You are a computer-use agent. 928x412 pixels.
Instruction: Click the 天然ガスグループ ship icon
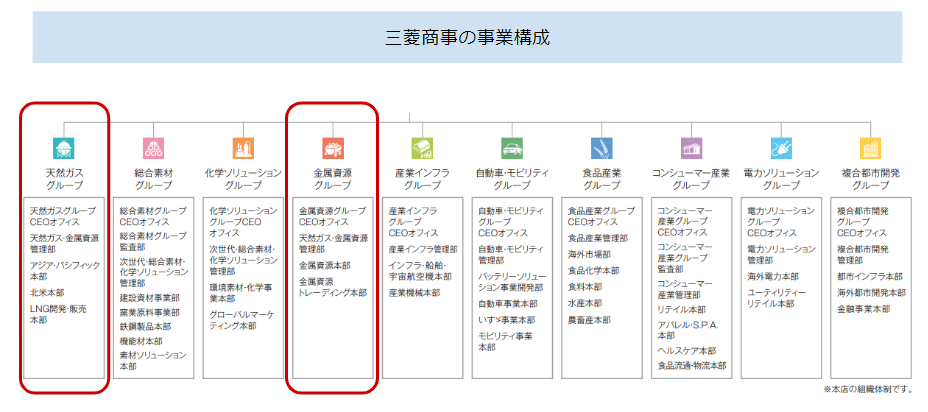(64, 148)
